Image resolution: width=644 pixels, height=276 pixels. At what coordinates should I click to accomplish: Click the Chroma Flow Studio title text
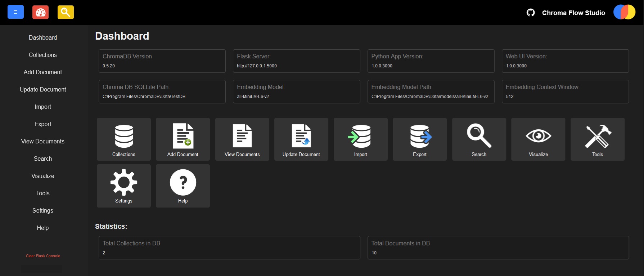click(x=573, y=13)
